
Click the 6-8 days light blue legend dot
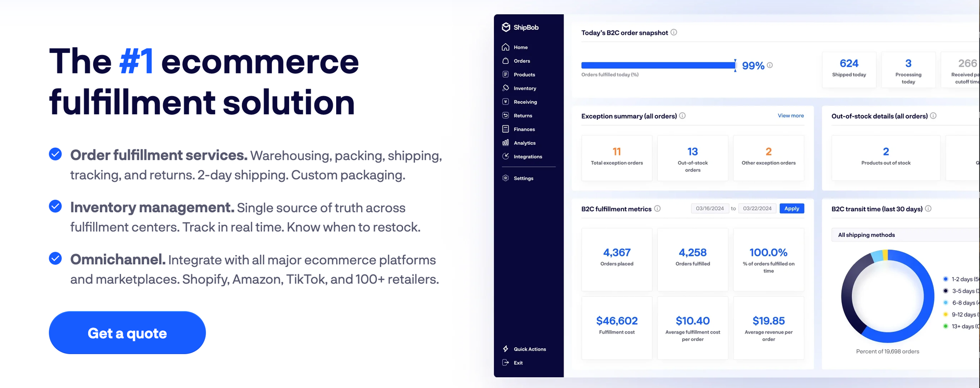pyautogui.click(x=946, y=303)
